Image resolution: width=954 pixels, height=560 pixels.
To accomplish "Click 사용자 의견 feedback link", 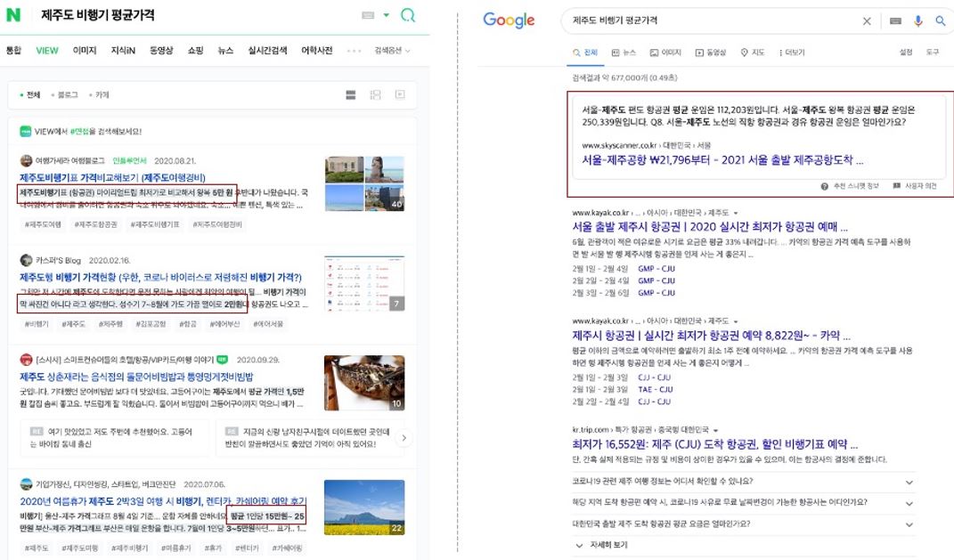I will [x=915, y=186].
